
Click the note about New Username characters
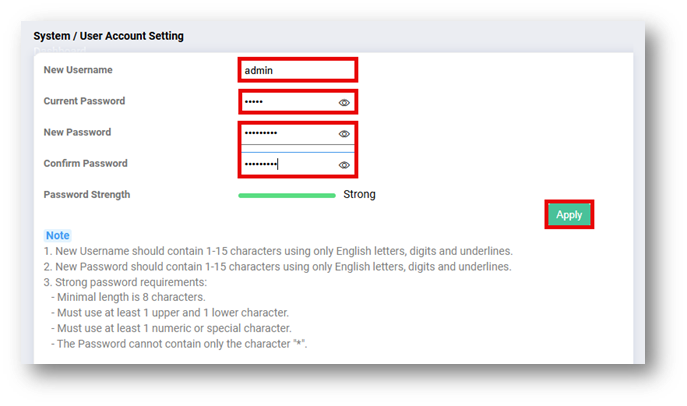click(278, 251)
